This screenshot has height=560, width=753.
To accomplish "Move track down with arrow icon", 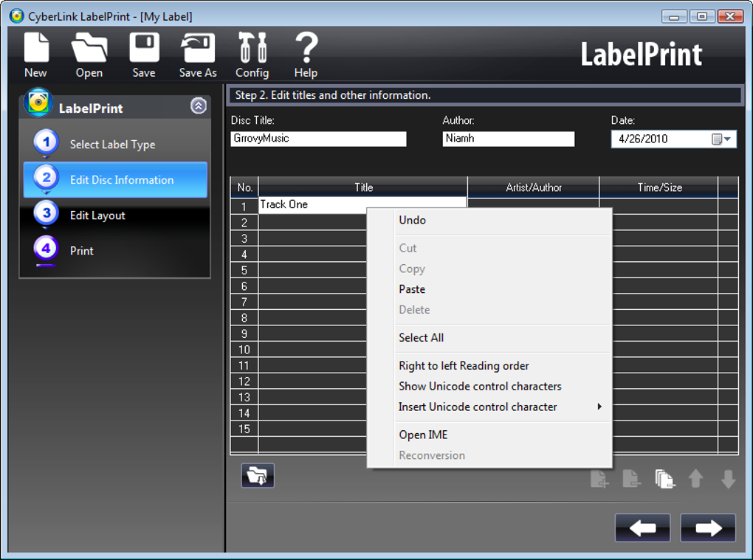I will tap(728, 479).
